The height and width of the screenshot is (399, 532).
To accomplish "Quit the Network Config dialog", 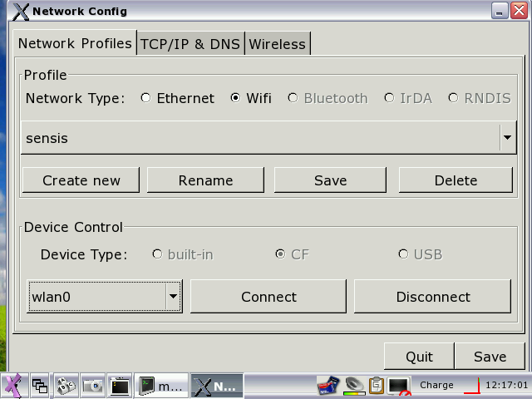I will (419, 357).
